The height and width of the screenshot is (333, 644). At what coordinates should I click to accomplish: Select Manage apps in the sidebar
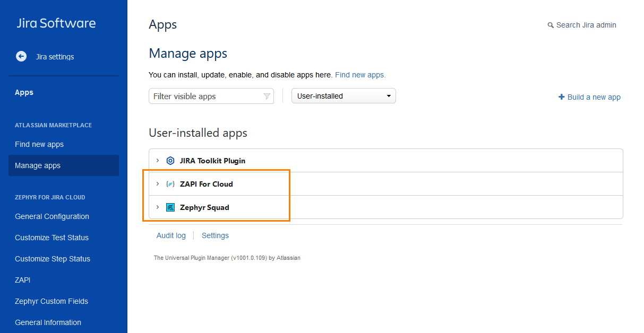pyautogui.click(x=37, y=165)
